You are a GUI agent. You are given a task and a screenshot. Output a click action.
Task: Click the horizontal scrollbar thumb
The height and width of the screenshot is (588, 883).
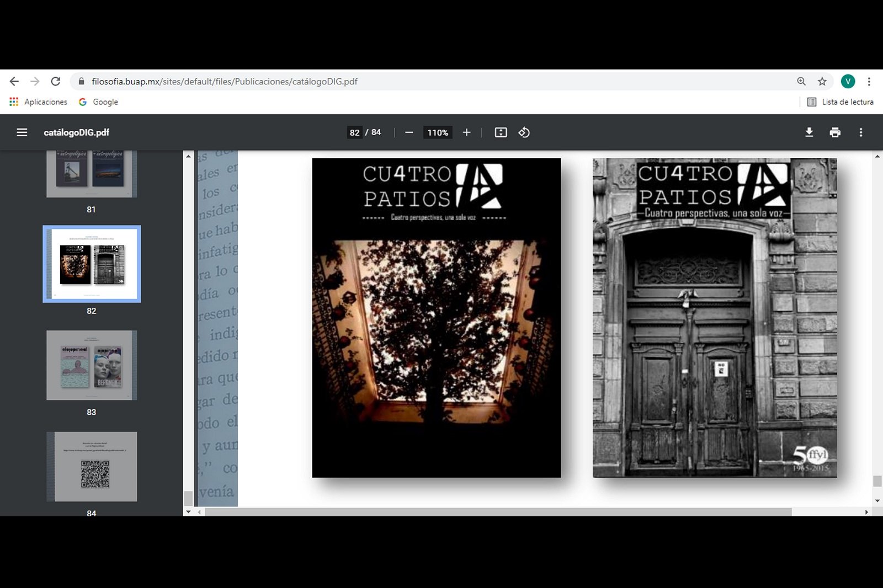498,512
